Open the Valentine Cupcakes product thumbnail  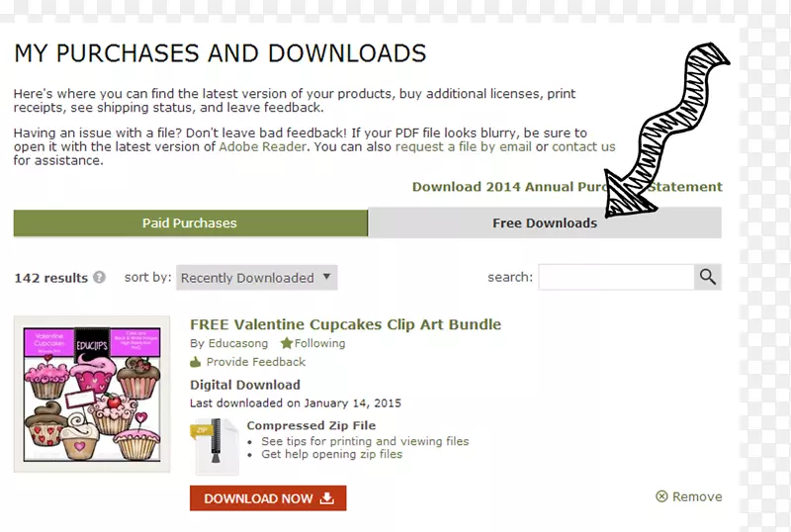87,394
